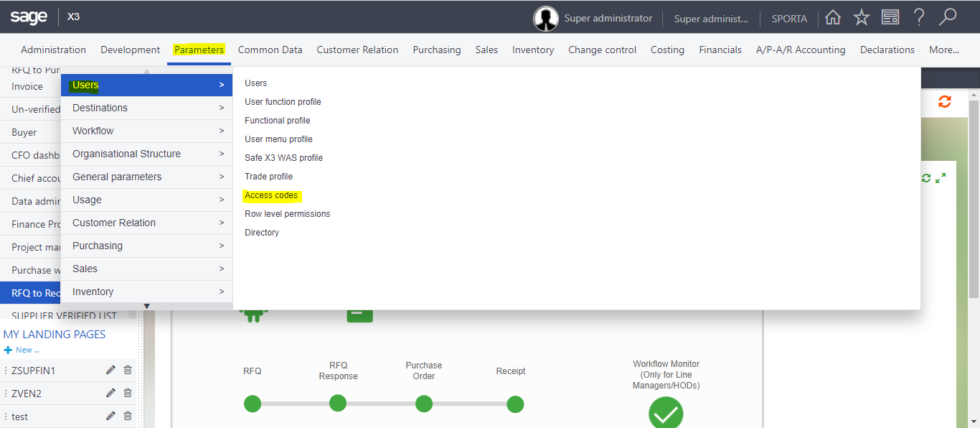980x428 pixels.
Task: Open the Parameters menu
Action: coord(199,50)
